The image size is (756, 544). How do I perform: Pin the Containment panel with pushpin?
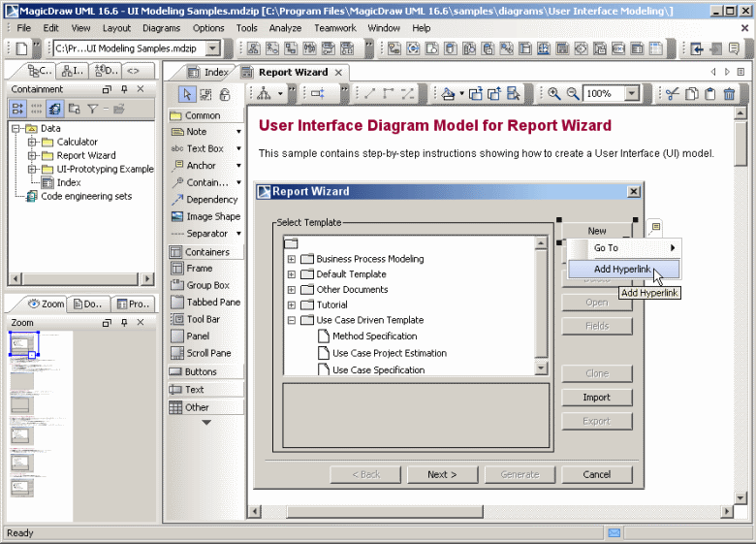124,89
